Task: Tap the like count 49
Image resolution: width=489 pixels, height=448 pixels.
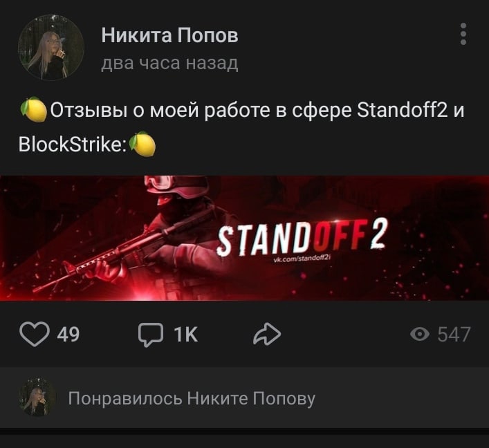Action: tap(68, 335)
